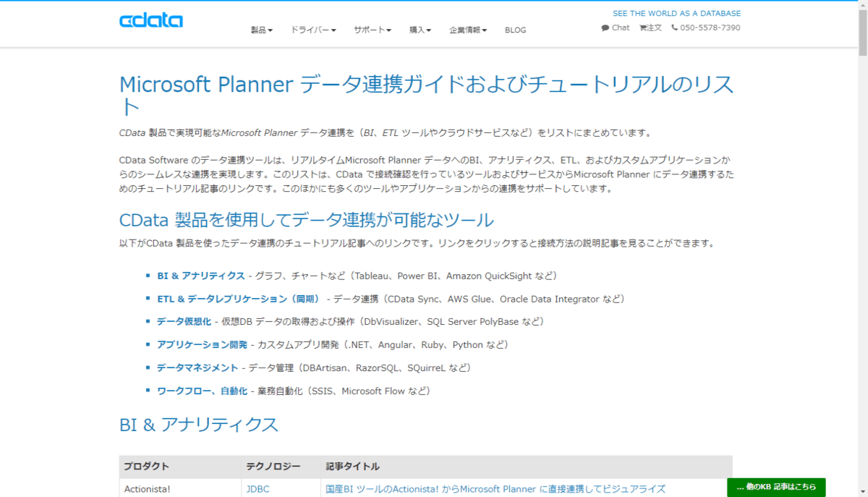Click the green 他のKB 記事はこちら button
Screen dimensions: 868x497
pyautogui.click(x=776, y=487)
